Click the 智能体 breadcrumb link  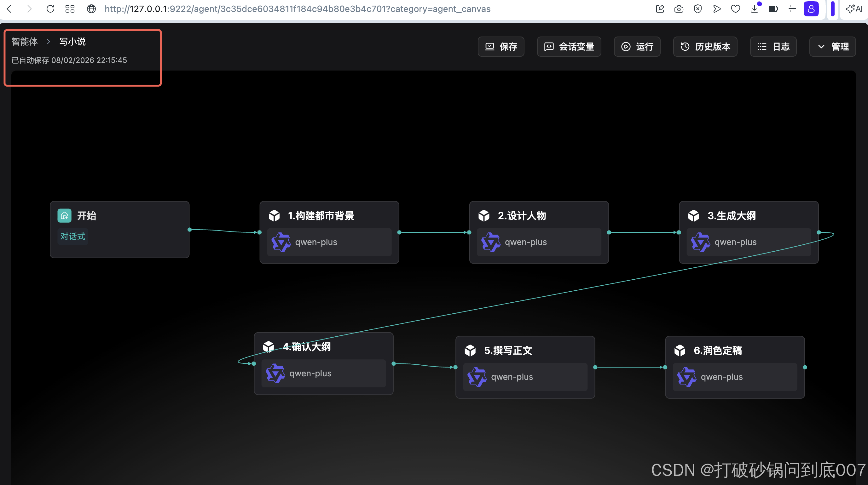coord(24,42)
